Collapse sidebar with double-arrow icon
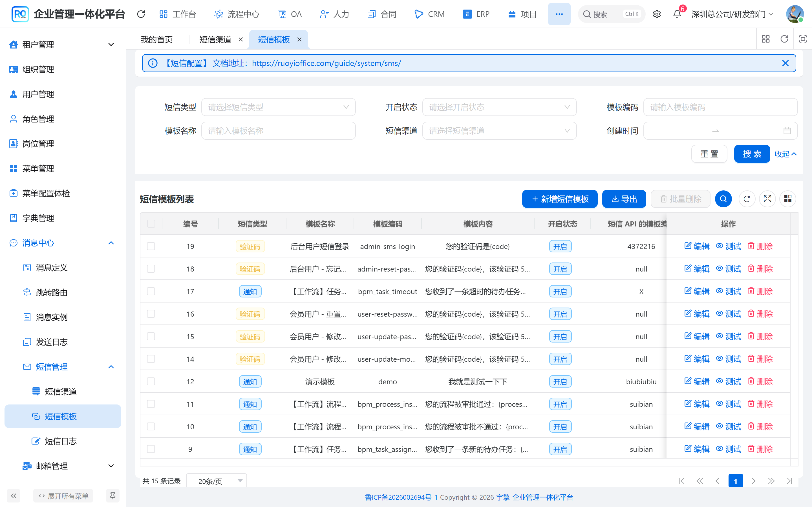Screen dimensions: 812x507 (14, 496)
